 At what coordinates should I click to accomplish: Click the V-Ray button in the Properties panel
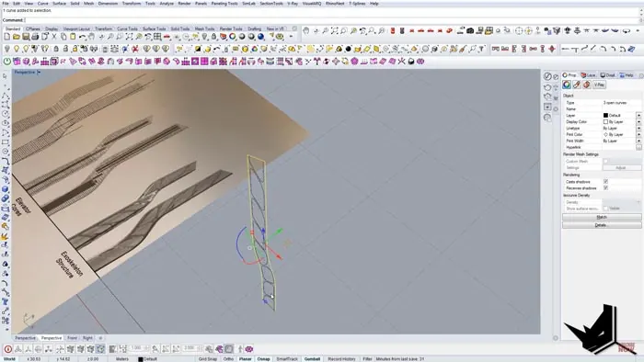[x=599, y=85]
